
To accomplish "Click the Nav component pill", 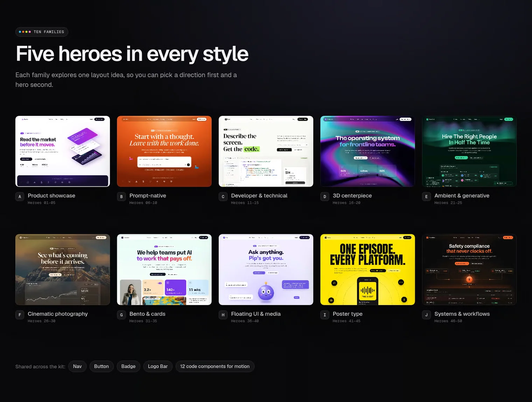I will (77, 366).
